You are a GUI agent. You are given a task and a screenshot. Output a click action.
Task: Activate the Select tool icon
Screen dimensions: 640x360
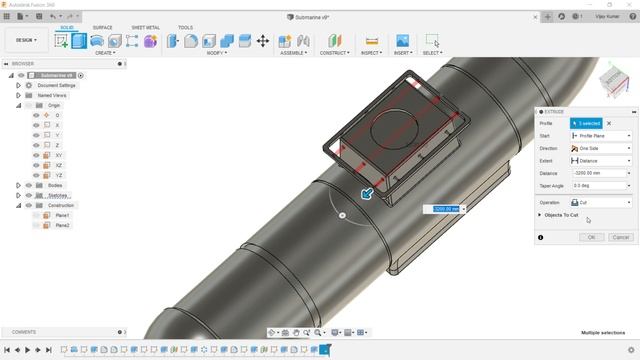(432, 40)
